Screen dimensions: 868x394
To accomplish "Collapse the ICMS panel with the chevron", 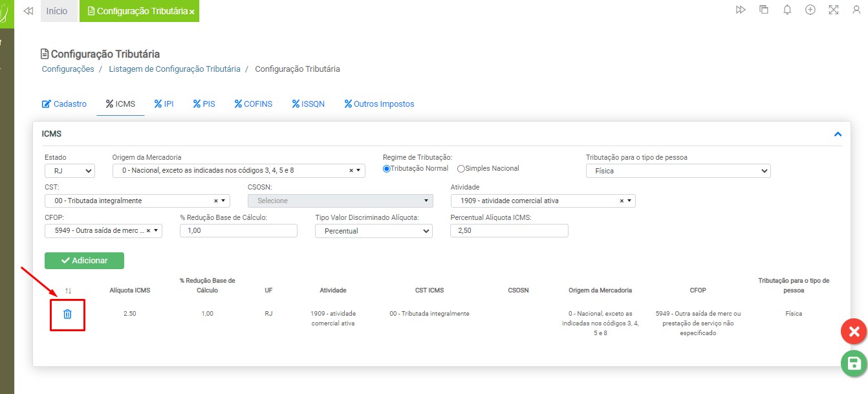I will coord(838,134).
